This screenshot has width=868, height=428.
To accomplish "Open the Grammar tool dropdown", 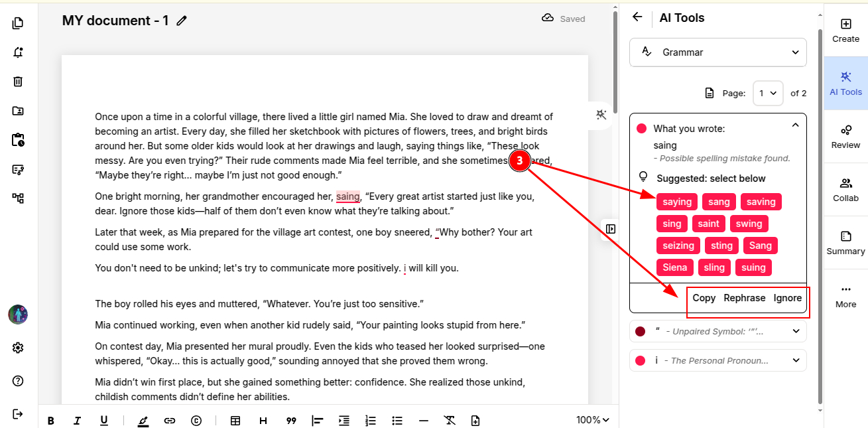I will pos(718,52).
